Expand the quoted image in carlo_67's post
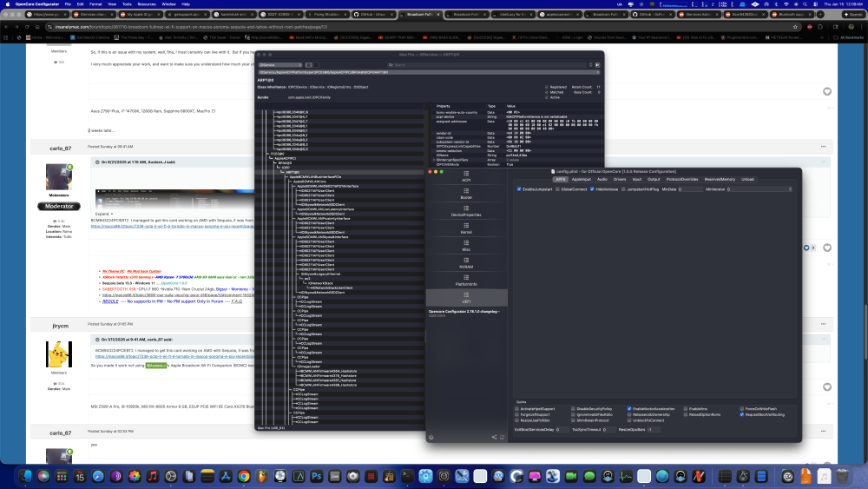Screen dimensions: 868x489 (103, 214)
